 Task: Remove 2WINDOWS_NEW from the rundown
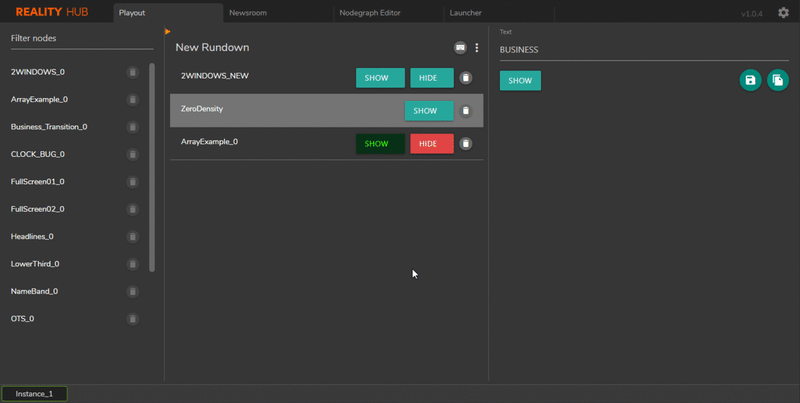pos(465,78)
